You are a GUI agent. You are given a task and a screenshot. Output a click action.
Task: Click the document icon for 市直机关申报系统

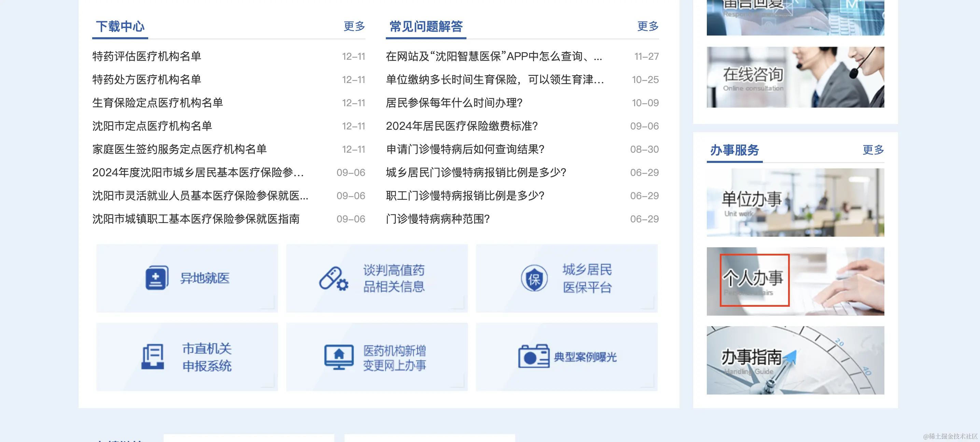click(153, 357)
